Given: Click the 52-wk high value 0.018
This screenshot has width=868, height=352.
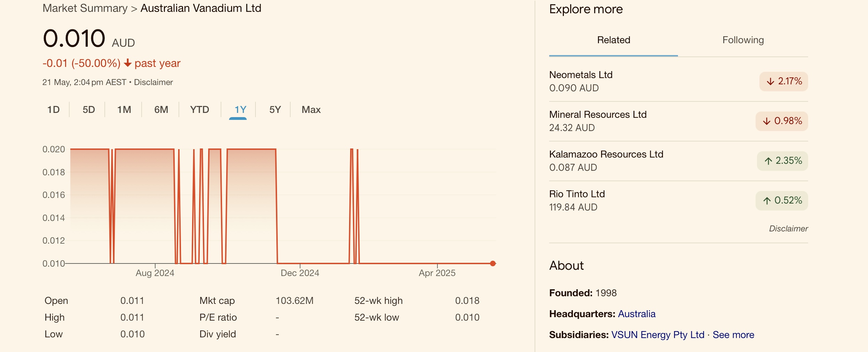Looking at the screenshot, I should coord(467,301).
